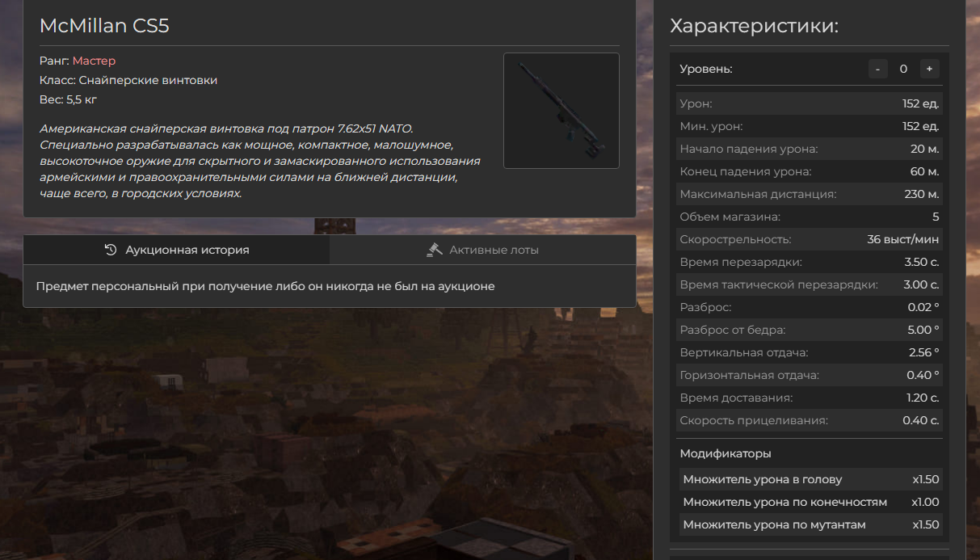Open the Аукционная история tab
The width and height of the screenshot is (980, 560).
[176, 250]
